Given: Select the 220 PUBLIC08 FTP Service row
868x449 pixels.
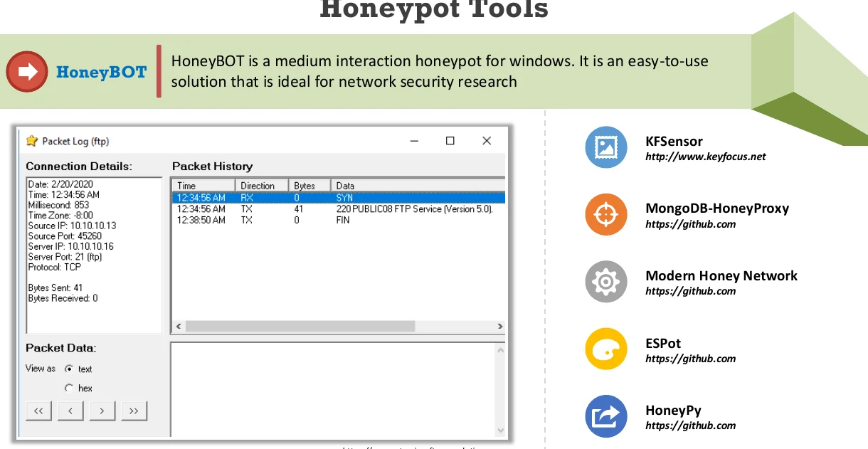Looking at the screenshot, I should point(339,209).
